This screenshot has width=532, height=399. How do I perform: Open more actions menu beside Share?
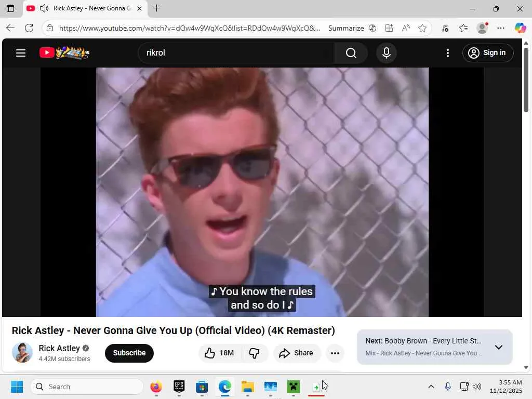click(335, 353)
